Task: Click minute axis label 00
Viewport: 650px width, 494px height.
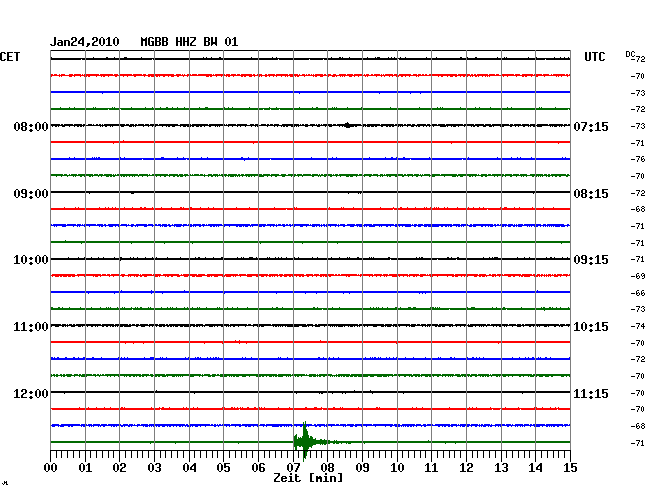Action: pyautogui.click(x=51, y=468)
